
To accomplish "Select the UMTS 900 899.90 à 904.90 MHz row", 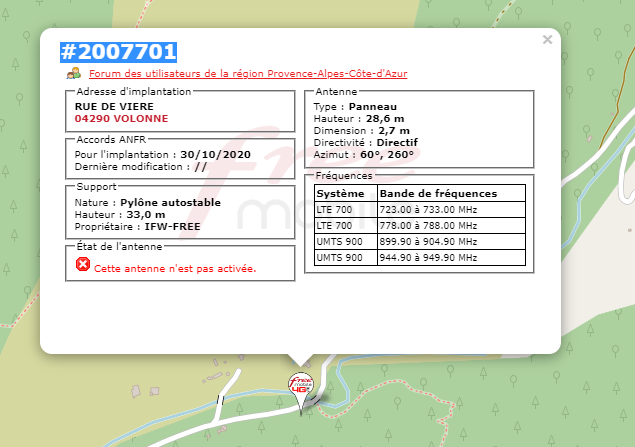I will pos(420,242).
